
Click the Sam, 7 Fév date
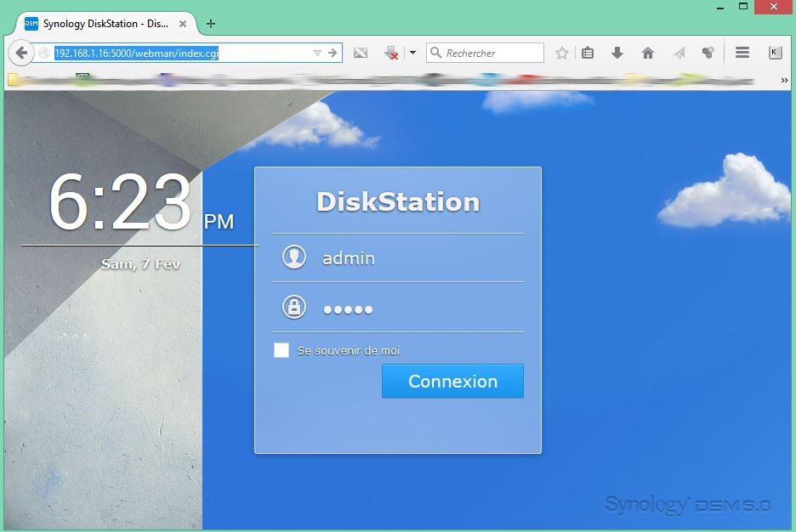(140, 263)
